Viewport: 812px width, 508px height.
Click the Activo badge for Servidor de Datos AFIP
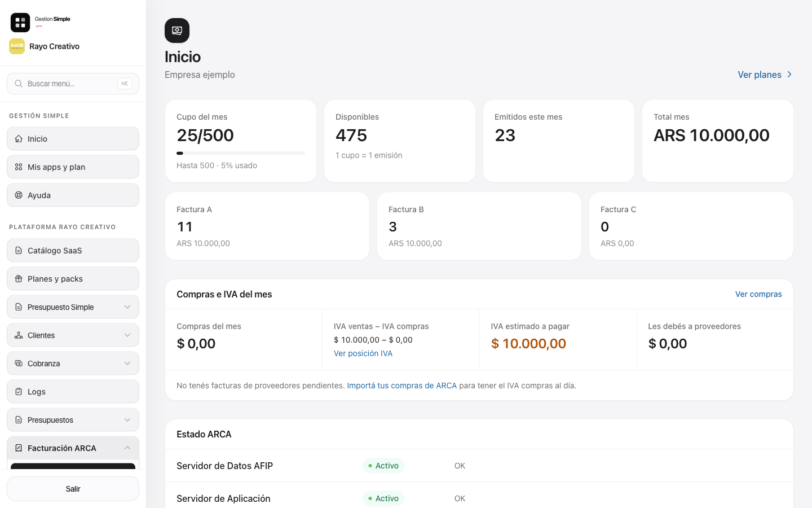pos(383,466)
